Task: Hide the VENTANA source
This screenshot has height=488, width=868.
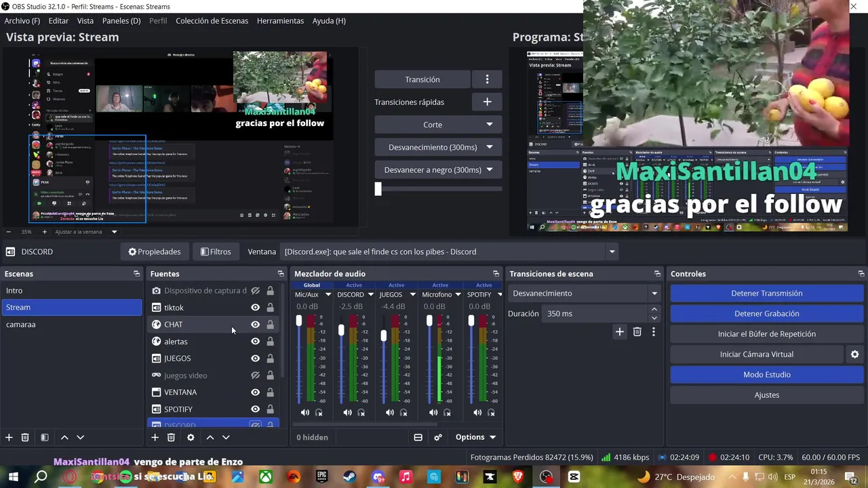Action: click(x=255, y=392)
